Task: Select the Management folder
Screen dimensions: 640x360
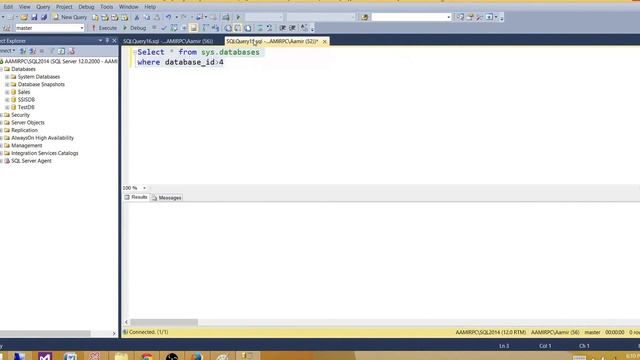Action: click(x=27, y=146)
